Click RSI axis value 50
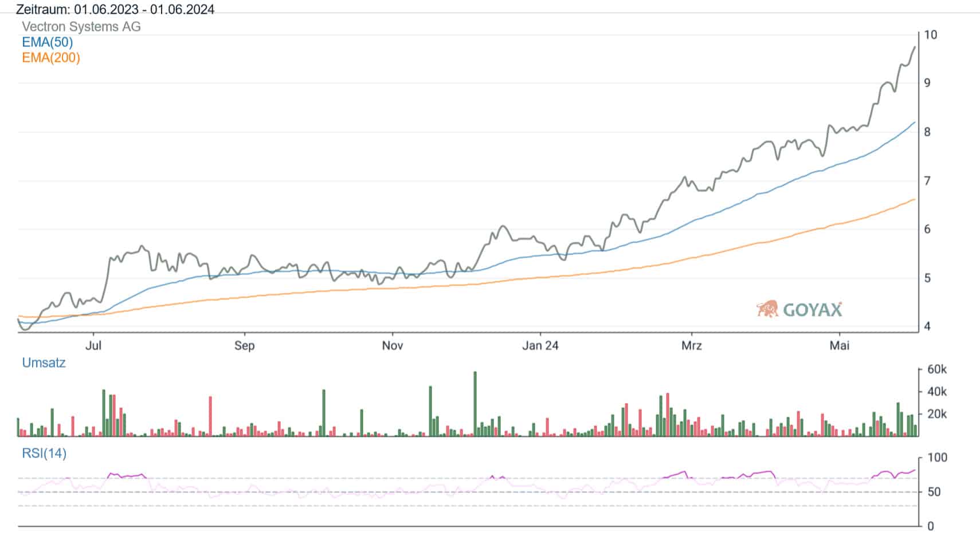This screenshot has height=560, width=980. coord(934,492)
